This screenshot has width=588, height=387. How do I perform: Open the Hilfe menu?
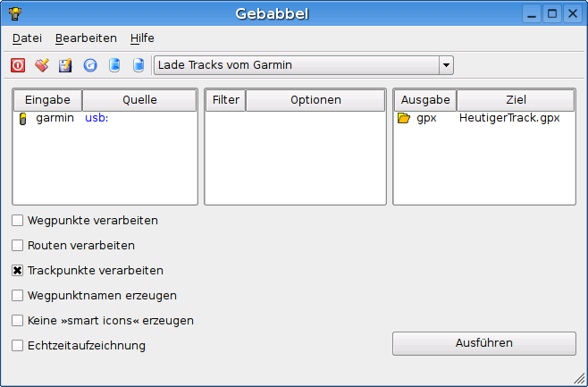tap(142, 38)
